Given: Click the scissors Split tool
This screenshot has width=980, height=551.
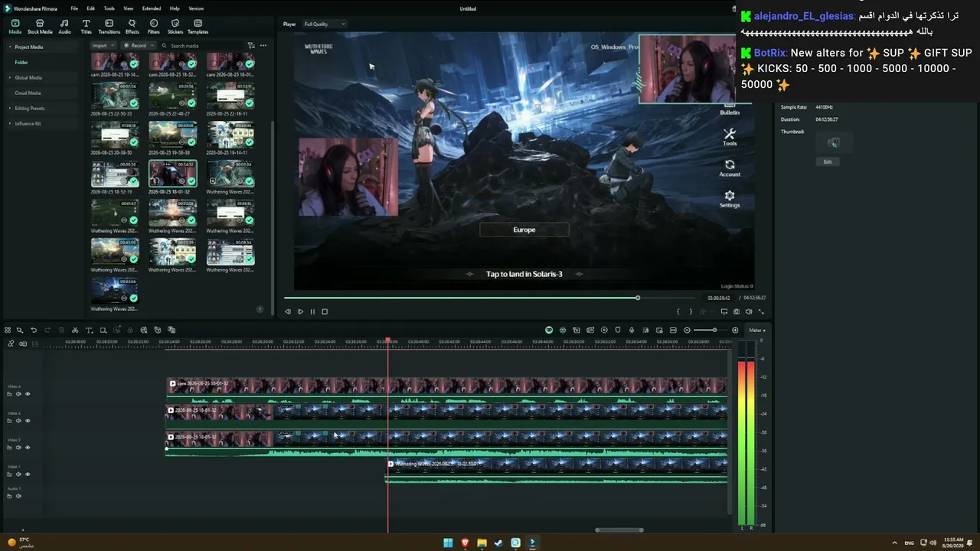Looking at the screenshot, I should pyautogui.click(x=75, y=331).
